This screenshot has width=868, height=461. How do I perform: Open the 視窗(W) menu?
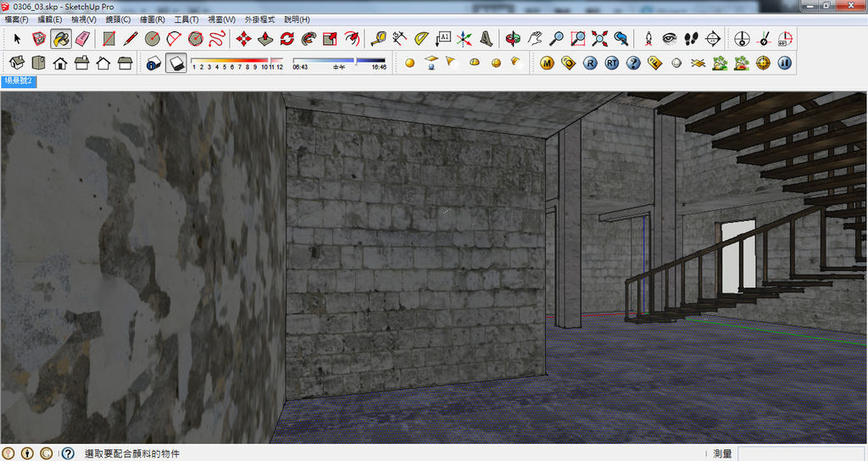coord(221,19)
